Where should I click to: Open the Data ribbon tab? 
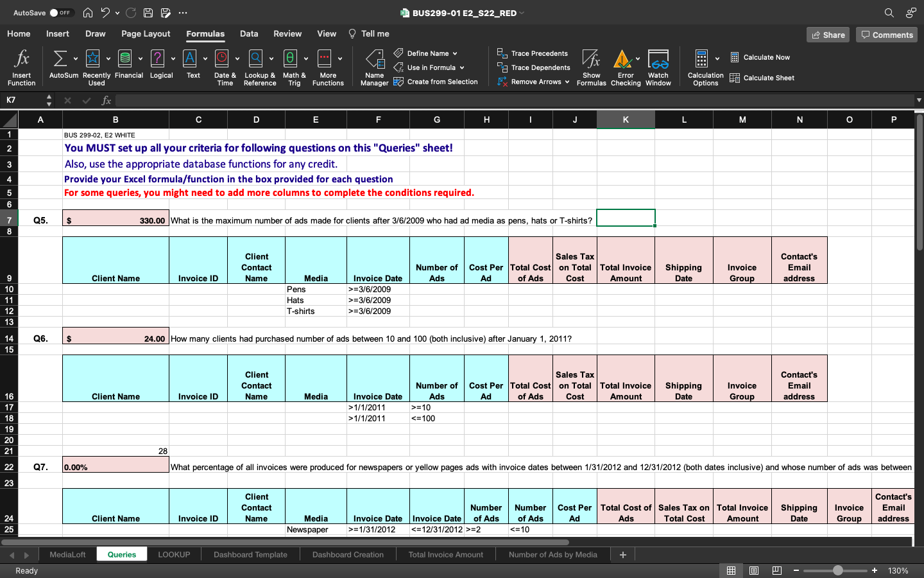[x=249, y=33]
